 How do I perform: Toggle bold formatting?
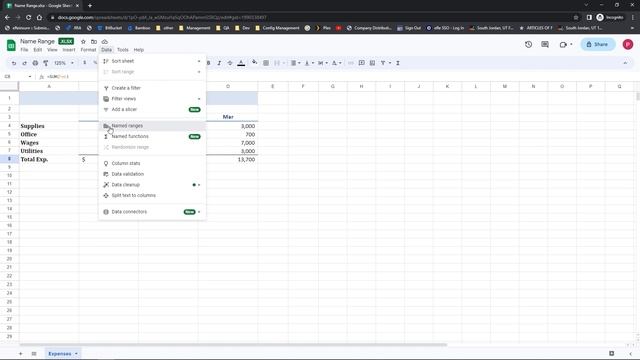(209, 63)
